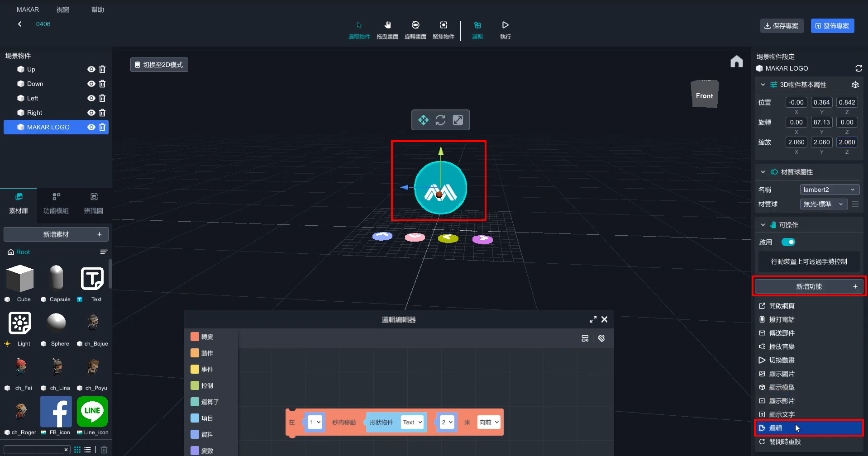This screenshot has width=868, height=456.
Task: Go back with the arrow beside 0406
Action: click(20, 24)
